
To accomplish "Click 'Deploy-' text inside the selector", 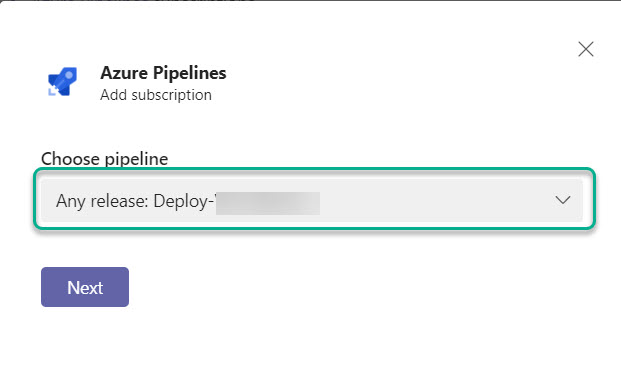I will click(x=184, y=201).
